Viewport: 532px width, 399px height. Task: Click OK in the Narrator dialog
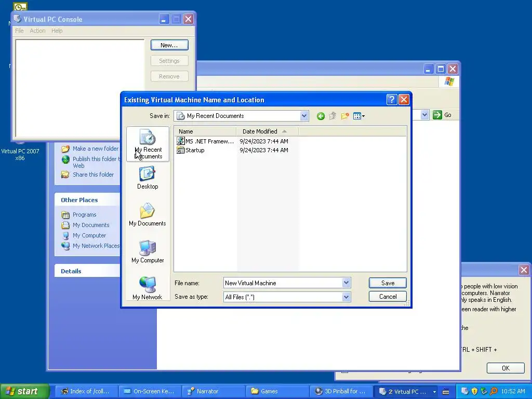506,368
